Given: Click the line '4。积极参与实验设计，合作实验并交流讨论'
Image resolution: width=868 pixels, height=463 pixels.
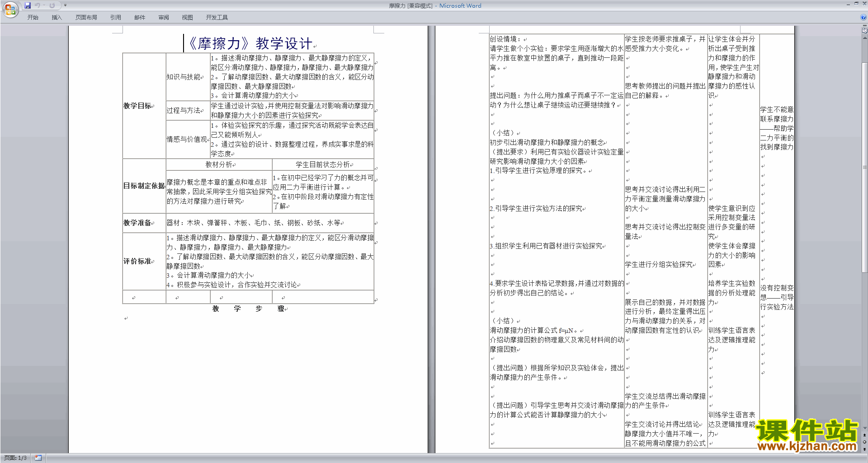Looking at the screenshot, I should click(x=232, y=285).
